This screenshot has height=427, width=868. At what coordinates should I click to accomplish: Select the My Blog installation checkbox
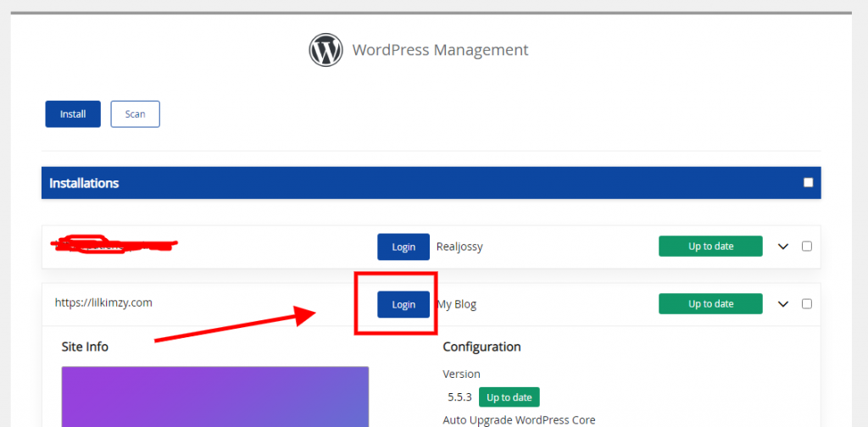807,303
